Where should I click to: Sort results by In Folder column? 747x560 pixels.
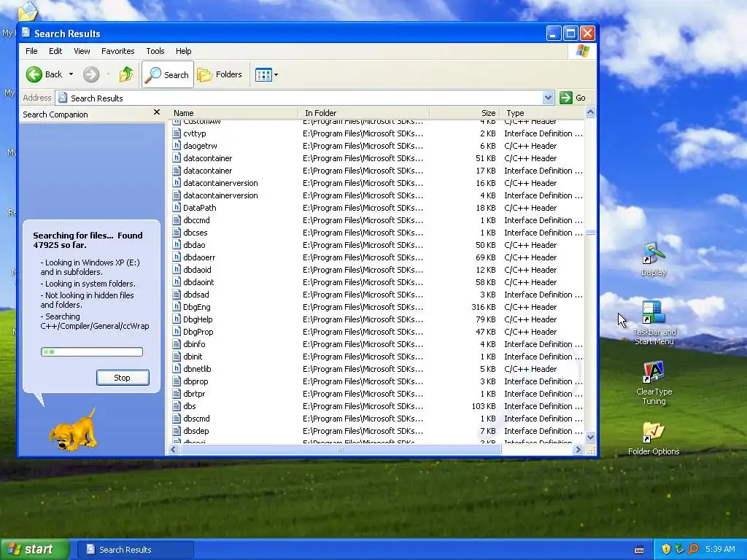(364, 113)
